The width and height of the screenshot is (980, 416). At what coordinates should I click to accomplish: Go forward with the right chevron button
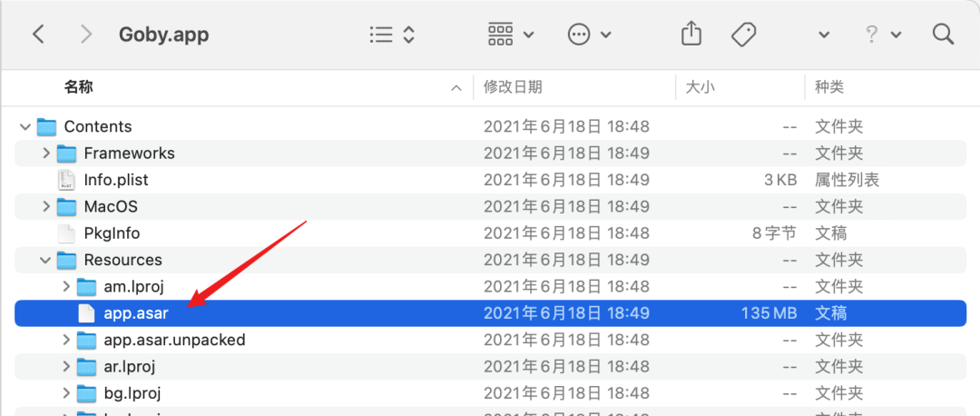click(85, 34)
